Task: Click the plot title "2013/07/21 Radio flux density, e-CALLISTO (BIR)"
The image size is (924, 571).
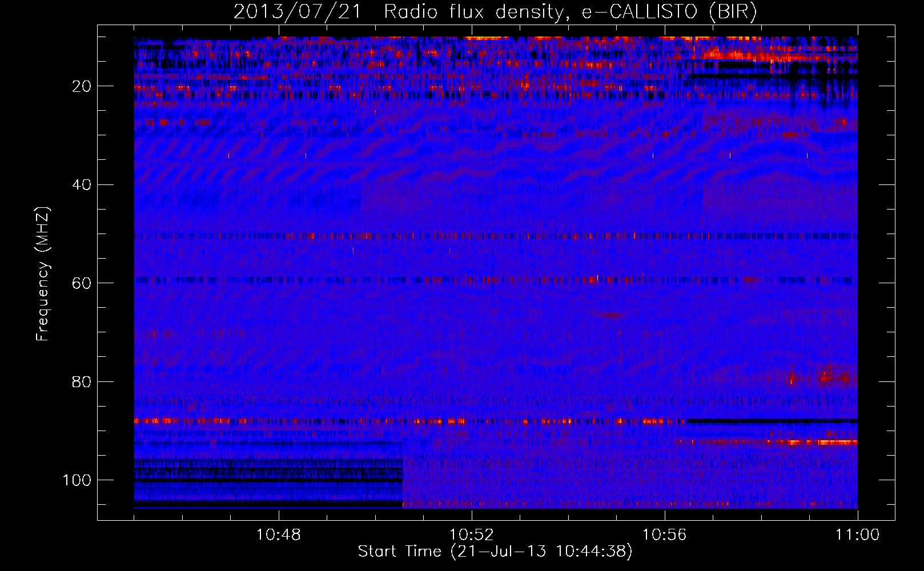Action: pyautogui.click(x=495, y=11)
